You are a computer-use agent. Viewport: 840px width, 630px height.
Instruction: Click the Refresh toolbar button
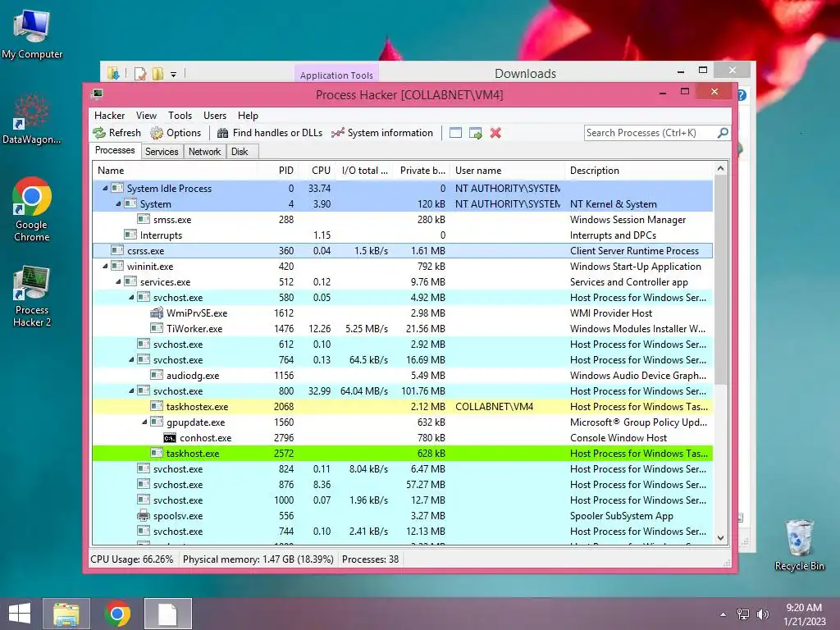coord(116,133)
